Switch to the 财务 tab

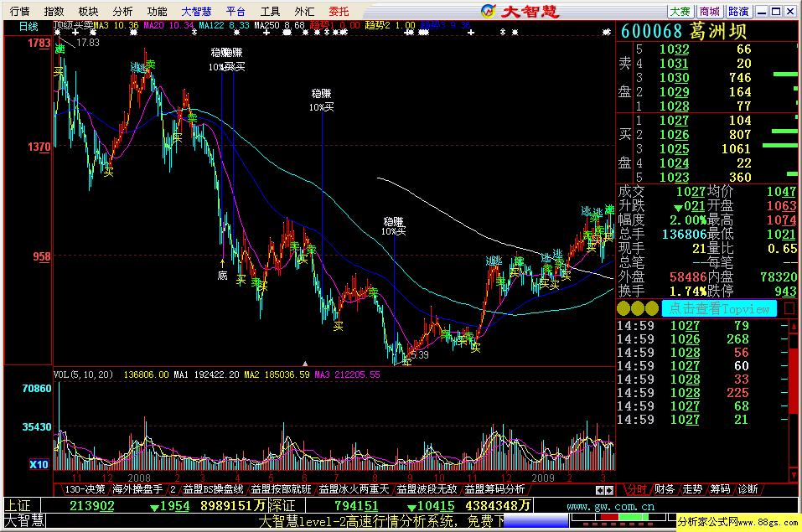pos(664,489)
